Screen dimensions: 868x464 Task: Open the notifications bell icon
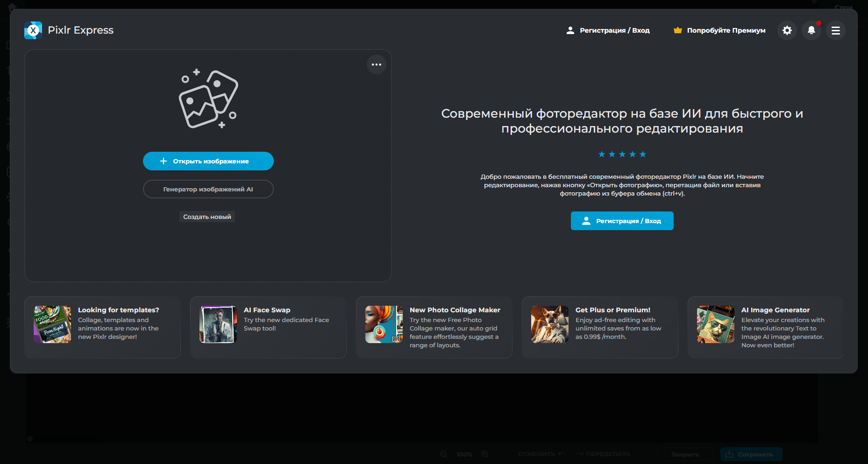tap(811, 30)
